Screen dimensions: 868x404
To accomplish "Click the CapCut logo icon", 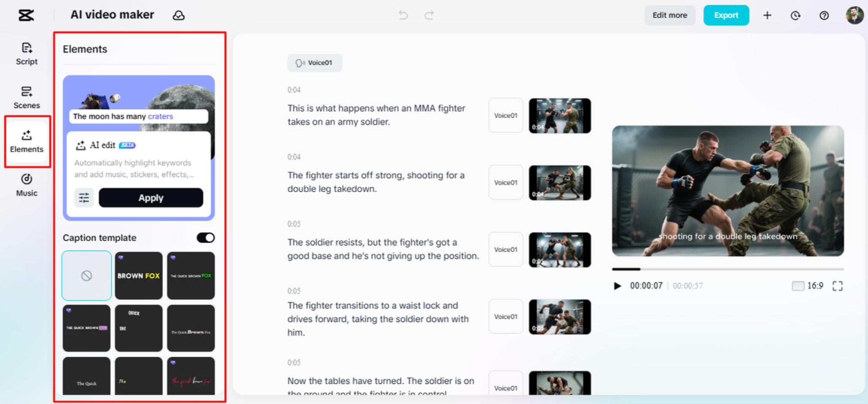I will pyautogui.click(x=26, y=15).
